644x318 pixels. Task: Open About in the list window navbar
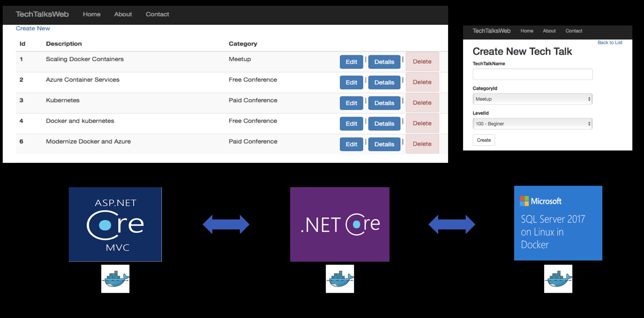(123, 14)
